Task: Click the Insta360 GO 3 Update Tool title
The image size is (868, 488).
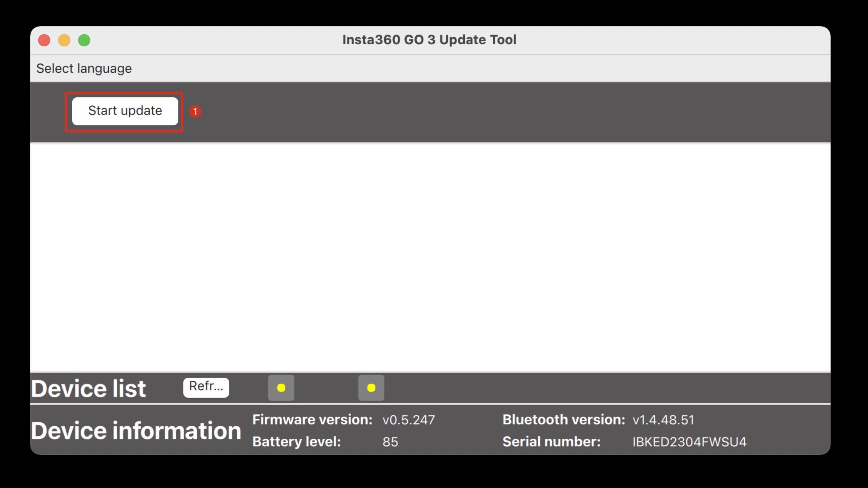Action: (x=429, y=40)
